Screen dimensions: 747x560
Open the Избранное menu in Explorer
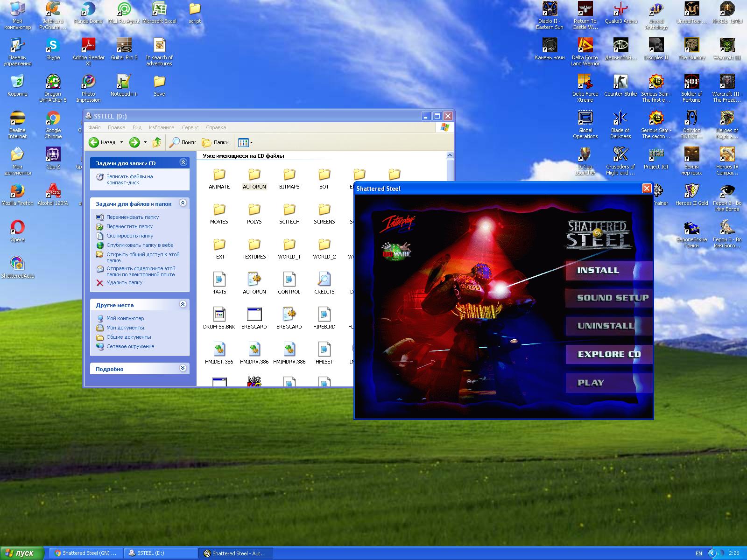tap(162, 127)
